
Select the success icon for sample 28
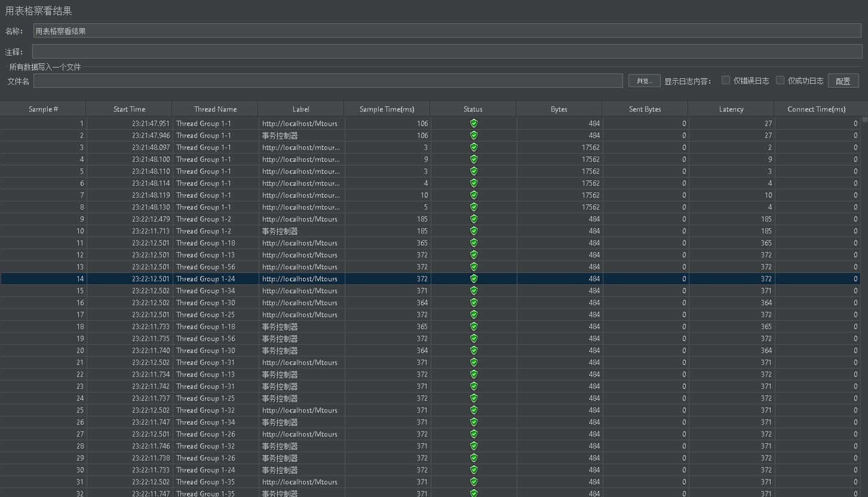(474, 446)
